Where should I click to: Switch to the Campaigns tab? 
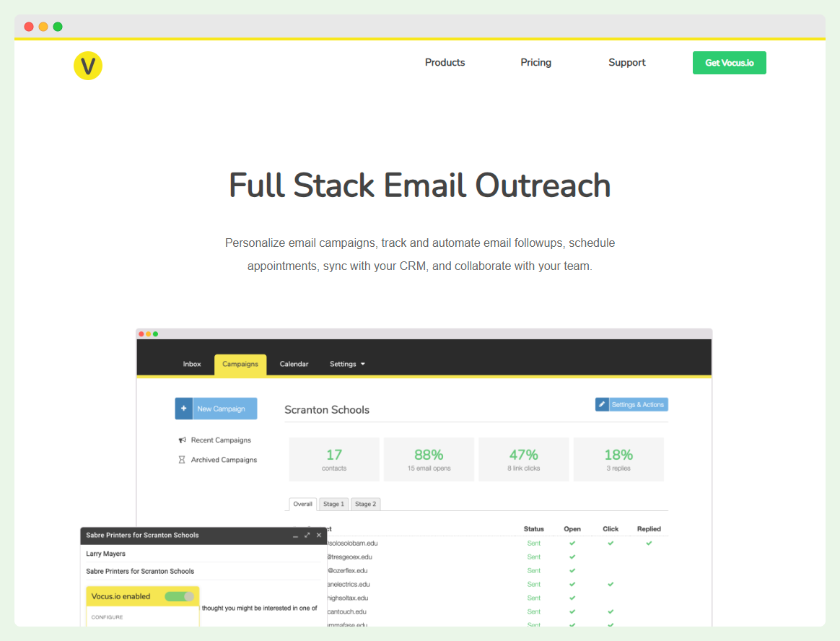coord(240,364)
